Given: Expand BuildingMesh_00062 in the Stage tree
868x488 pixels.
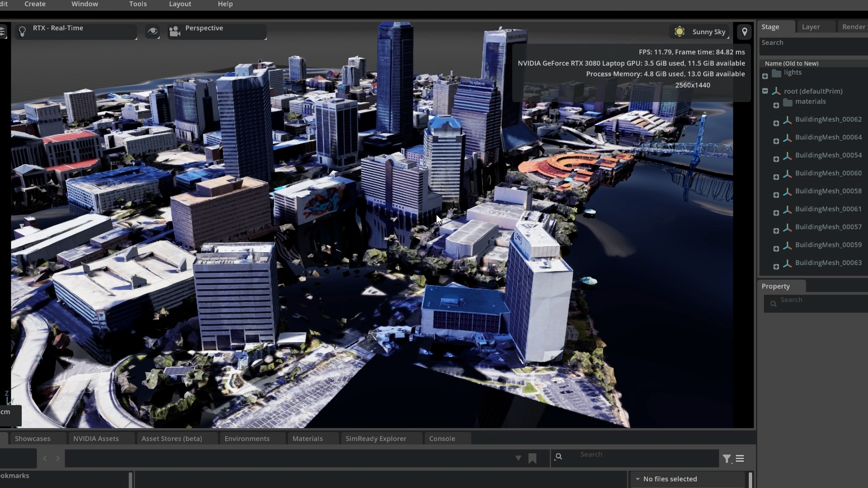Looking at the screenshot, I should coord(777,123).
